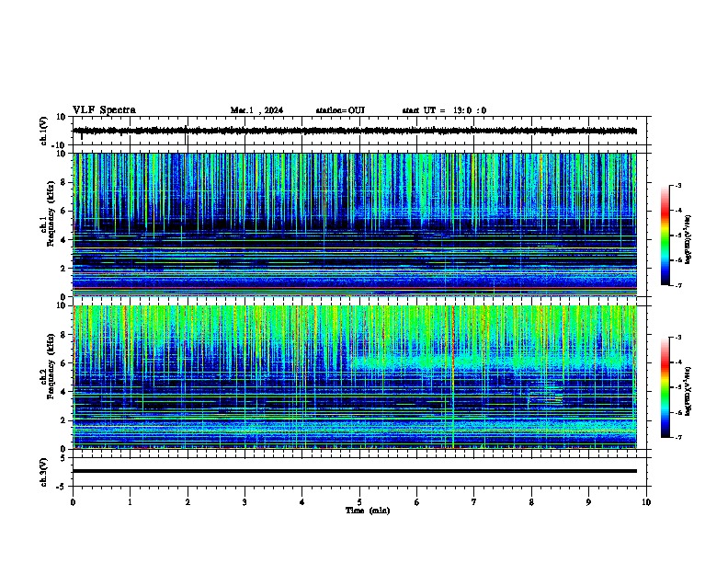Click the "ch.3(V)" axis label
Viewport: 728px width, 563px height.
[x=44, y=472]
